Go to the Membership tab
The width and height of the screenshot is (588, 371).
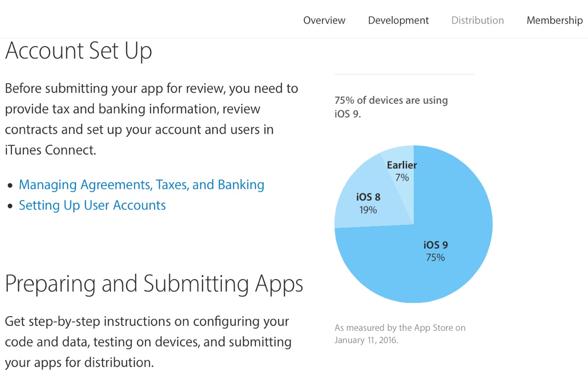[554, 21]
